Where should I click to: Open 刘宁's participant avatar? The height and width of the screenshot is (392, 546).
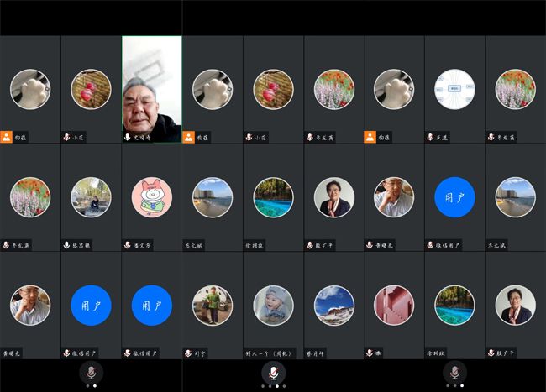(213, 306)
